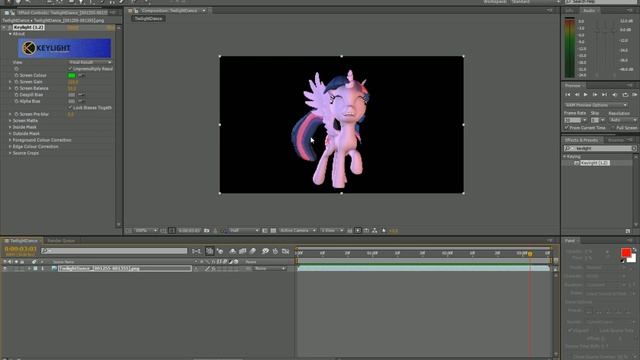Open Graph Editor icon in timeline

pos(285,251)
